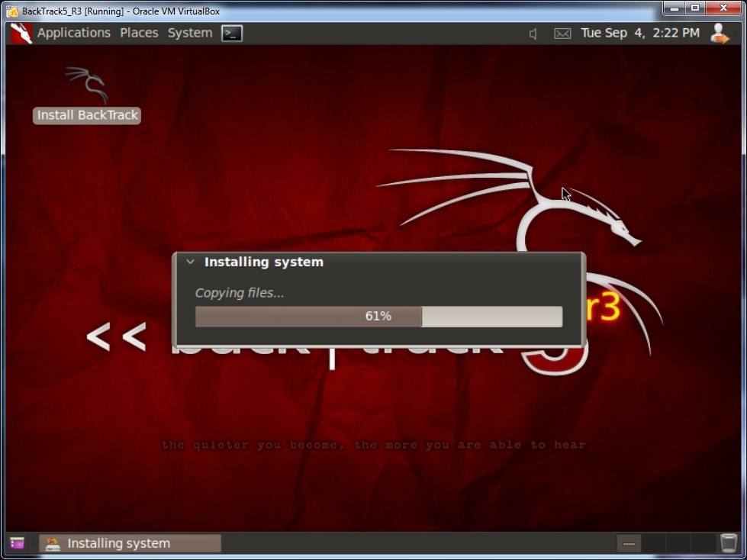
Task: Click the VirtualBox window title bar icon
Action: tap(13, 11)
